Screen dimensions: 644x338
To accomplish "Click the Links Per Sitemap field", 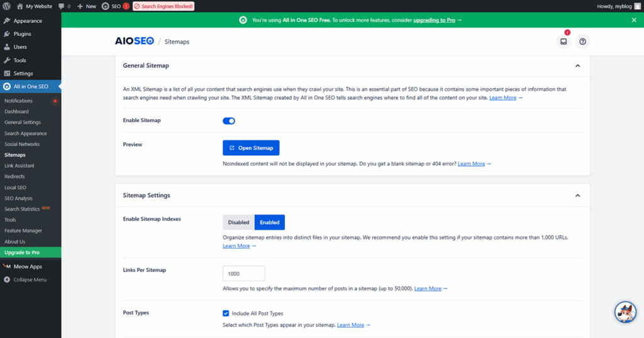I will pos(243,273).
